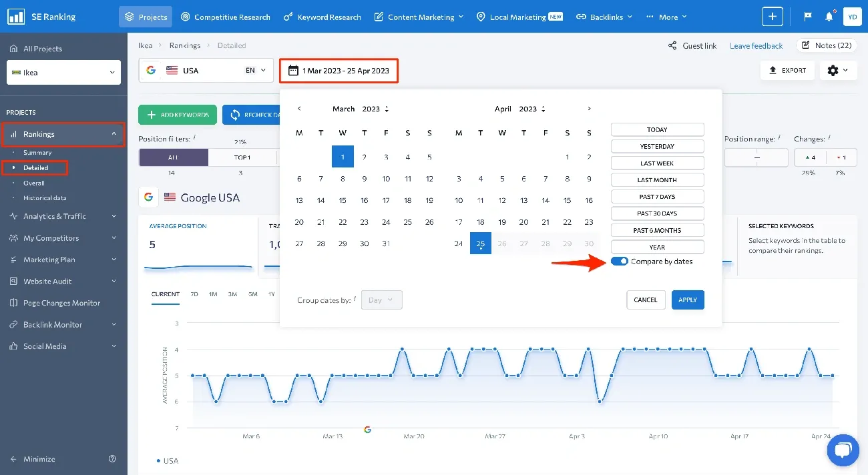868x475 pixels.
Task: Choose the Last Month preset
Action: click(x=657, y=180)
